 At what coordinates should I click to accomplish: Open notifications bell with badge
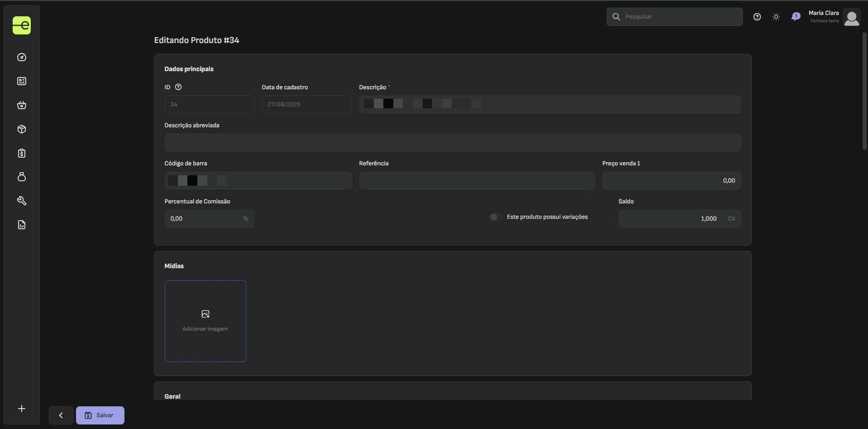click(x=796, y=17)
